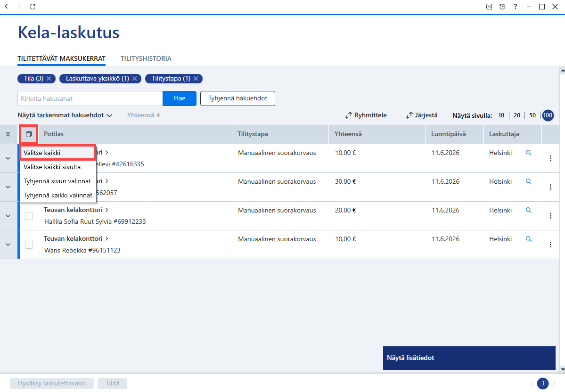Open magnifier icon in Waris Rebekka row
The width and height of the screenshot is (565, 392).
(x=529, y=239)
